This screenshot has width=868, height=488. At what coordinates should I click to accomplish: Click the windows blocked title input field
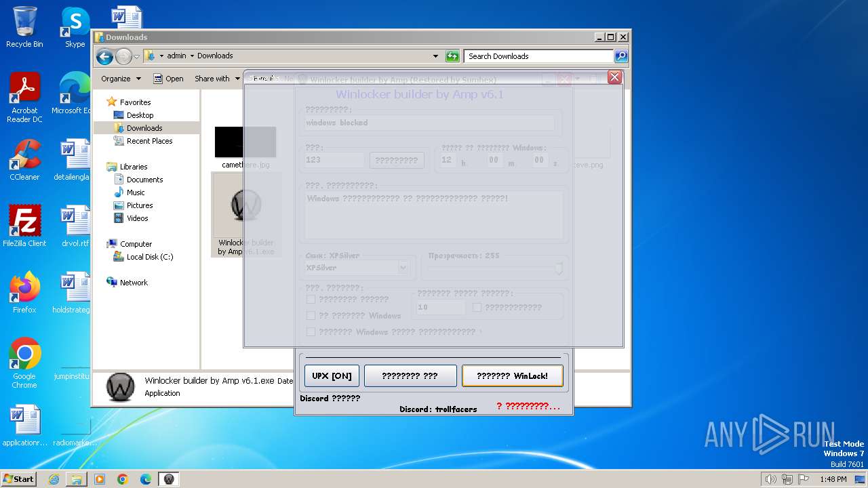click(429, 123)
